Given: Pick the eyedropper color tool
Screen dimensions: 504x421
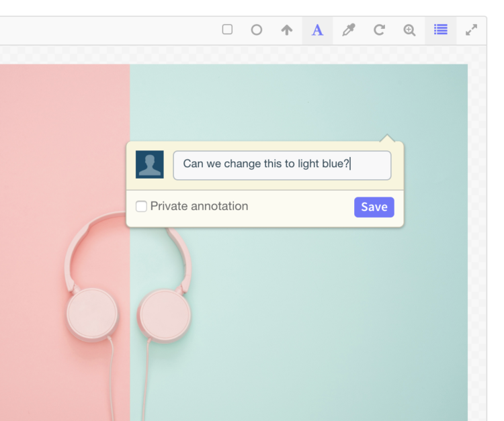Looking at the screenshot, I should [348, 30].
